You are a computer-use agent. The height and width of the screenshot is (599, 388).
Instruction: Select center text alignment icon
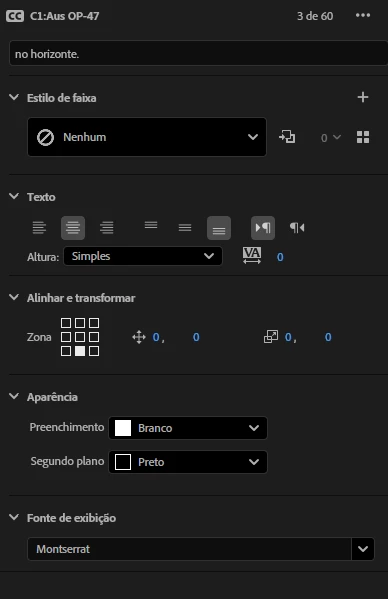pos(73,228)
